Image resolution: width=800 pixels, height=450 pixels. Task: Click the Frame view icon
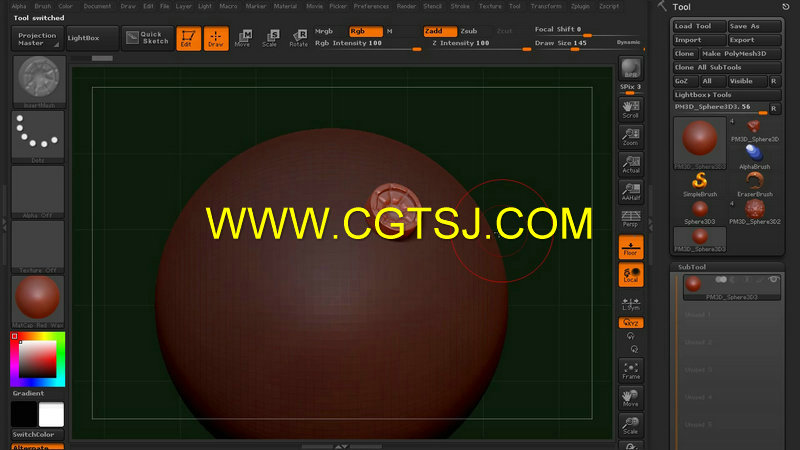click(631, 371)
